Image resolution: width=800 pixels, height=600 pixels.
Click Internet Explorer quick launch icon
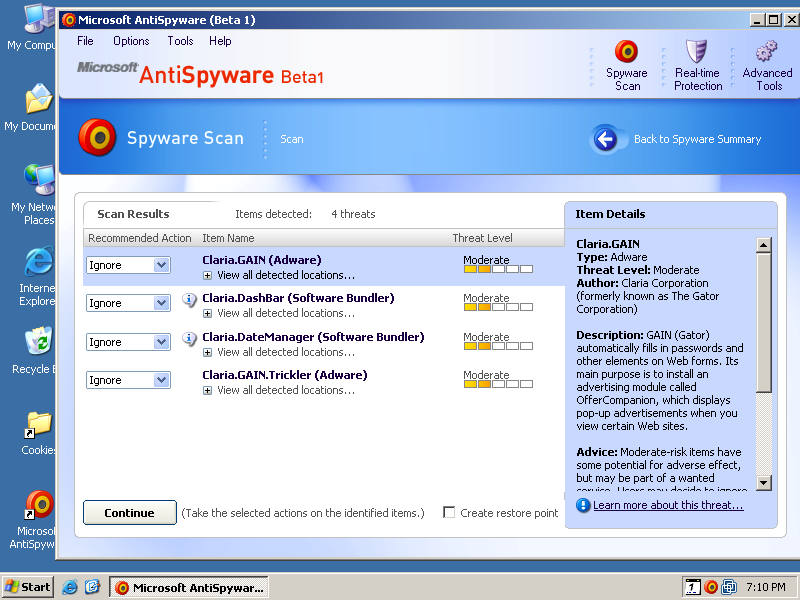[70, 587]
